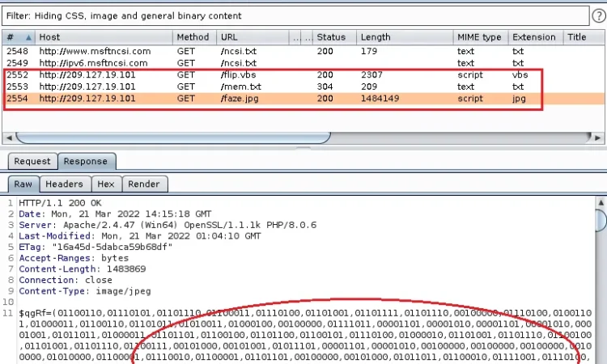Click extension jpg in faze.jpg row

coord(519,99)
